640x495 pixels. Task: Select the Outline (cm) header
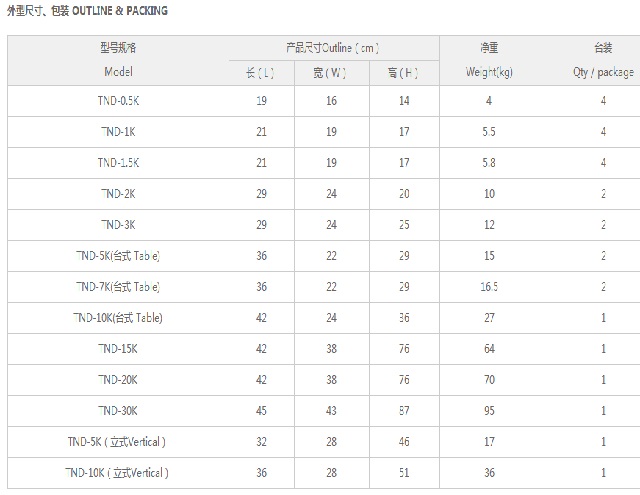pos(332,48)
